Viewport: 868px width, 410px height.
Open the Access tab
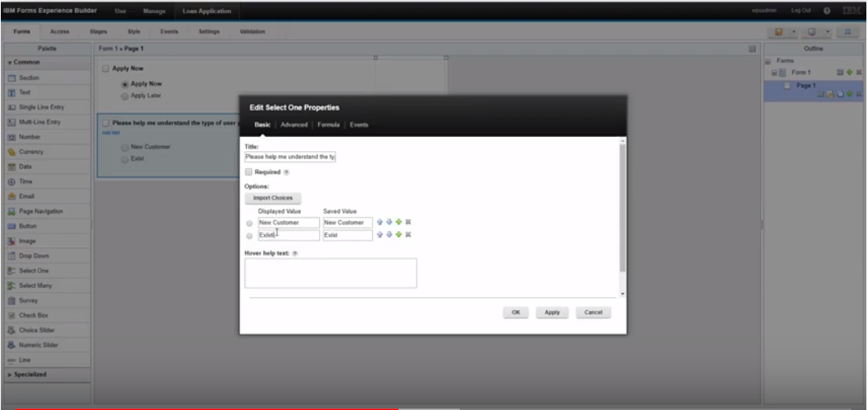[x=60, y=31]
